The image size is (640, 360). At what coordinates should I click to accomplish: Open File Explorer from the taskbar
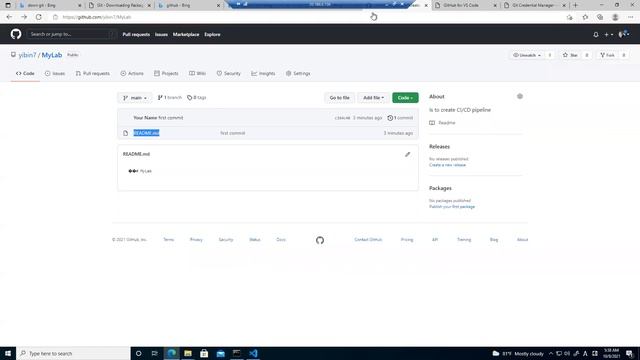tap(188, 353)
